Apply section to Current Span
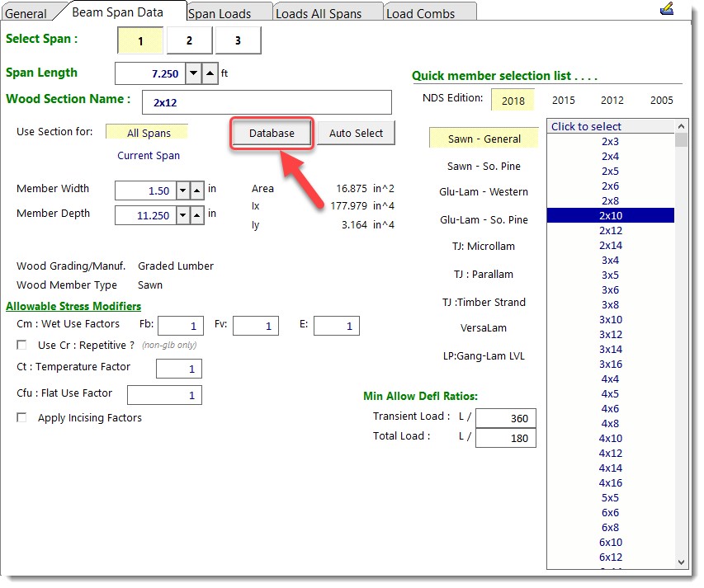 click(149, 155)
